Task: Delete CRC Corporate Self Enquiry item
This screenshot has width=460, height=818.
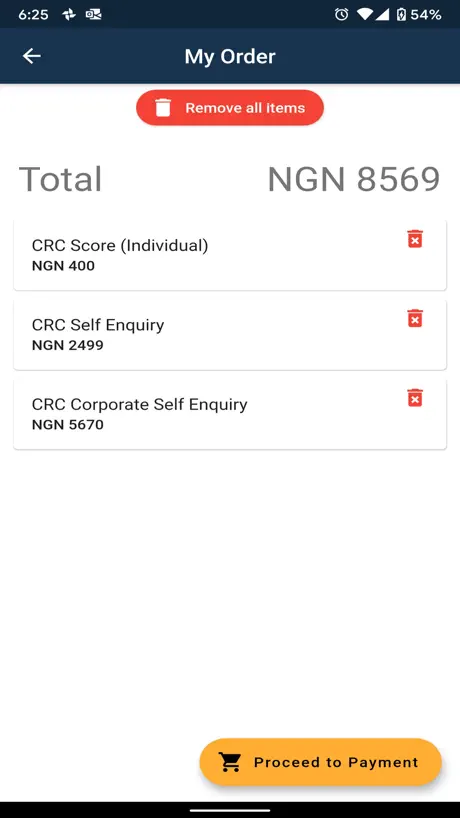Action: point(415,398)
